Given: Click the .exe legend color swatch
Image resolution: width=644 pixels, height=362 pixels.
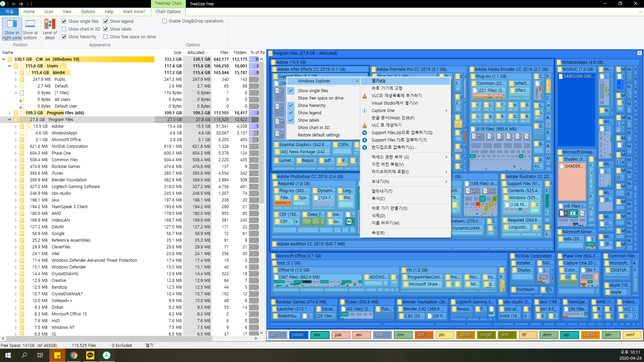Looking at the screenshot, I should tap(319, 335).
